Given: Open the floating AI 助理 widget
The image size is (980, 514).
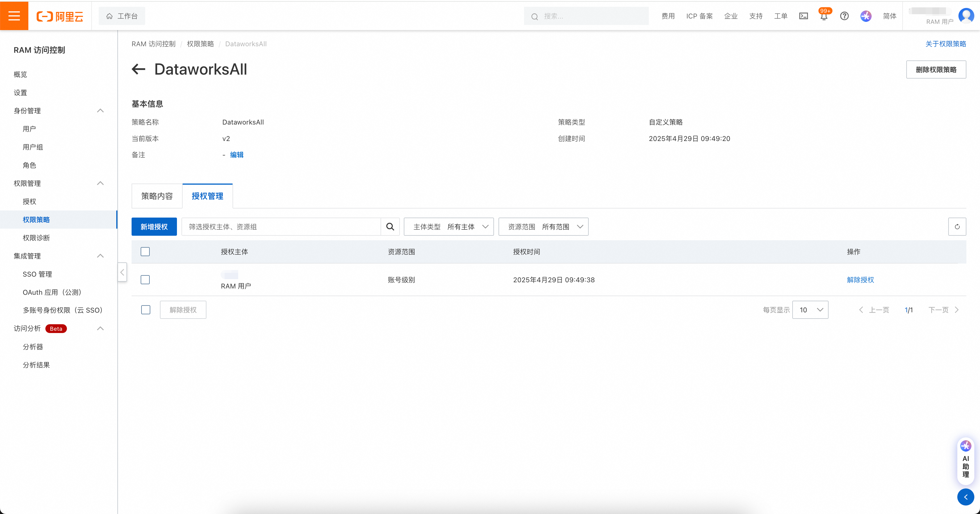Looking at the screenshot, I should pos(966,461).
